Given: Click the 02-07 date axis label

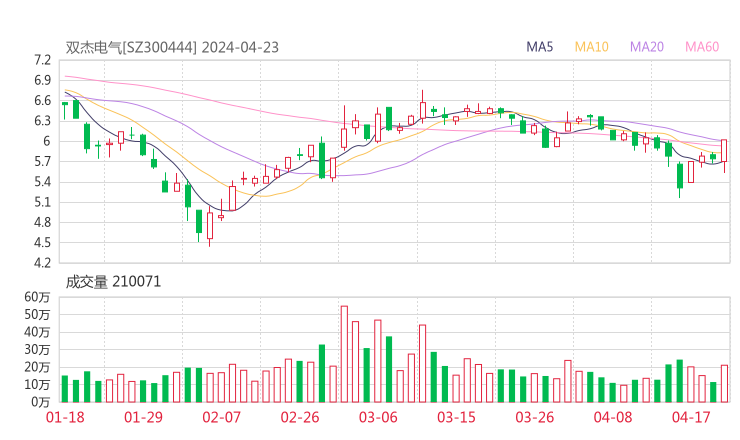Looking at the screenshot, I should [222, 417].
